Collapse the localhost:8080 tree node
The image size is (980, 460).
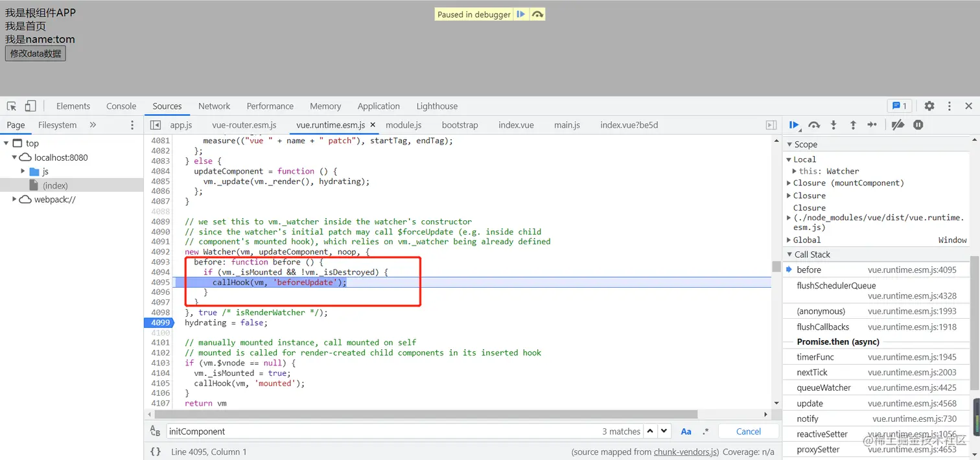[x=14, y=157]
